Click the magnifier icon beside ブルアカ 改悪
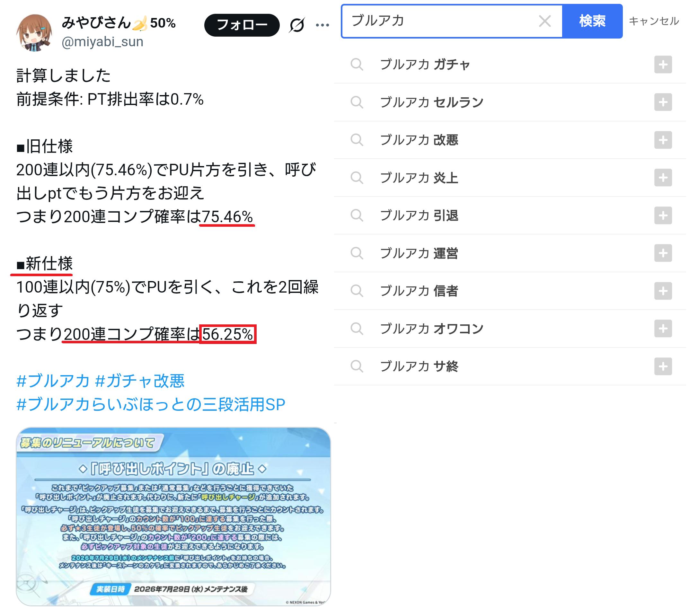This screenshot has height=616, width=689. point(357,140)
